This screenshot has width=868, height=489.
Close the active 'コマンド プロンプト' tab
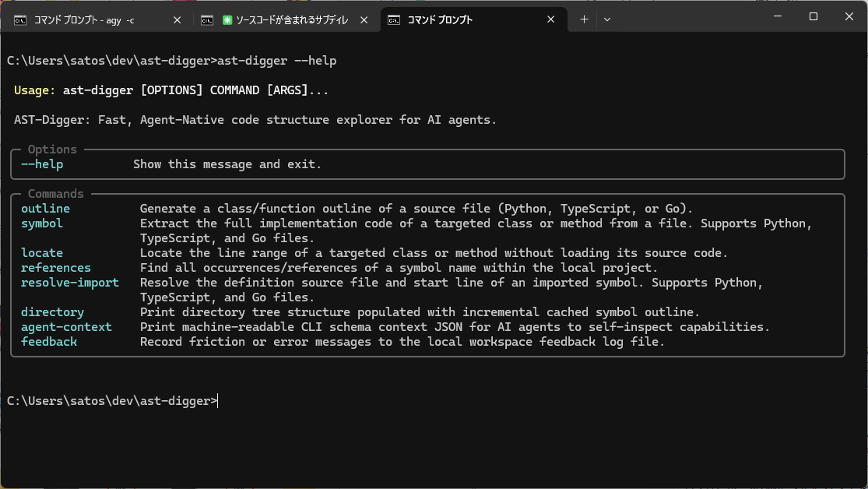[x=551, y=19]
